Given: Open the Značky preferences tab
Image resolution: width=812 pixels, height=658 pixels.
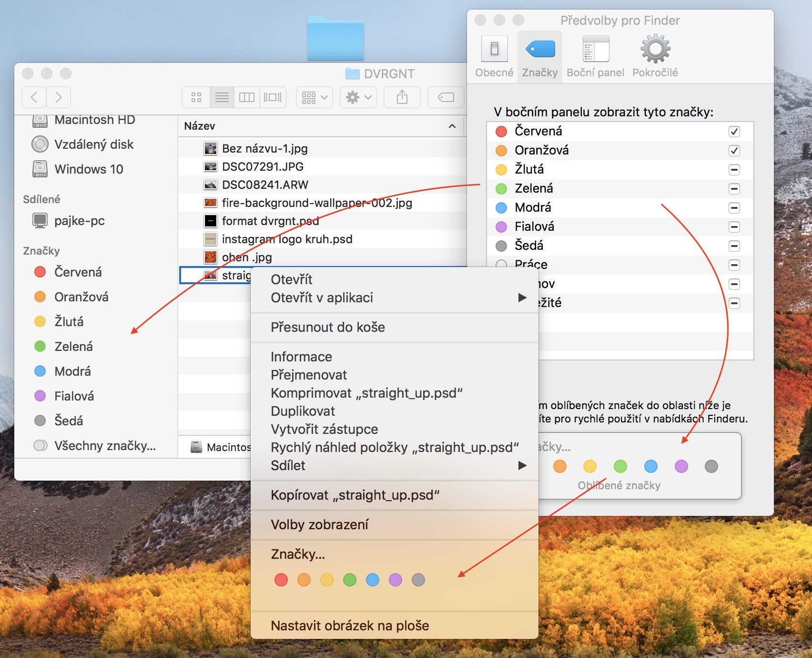Looking at the screenshot, I should click(x=540, y=56).
